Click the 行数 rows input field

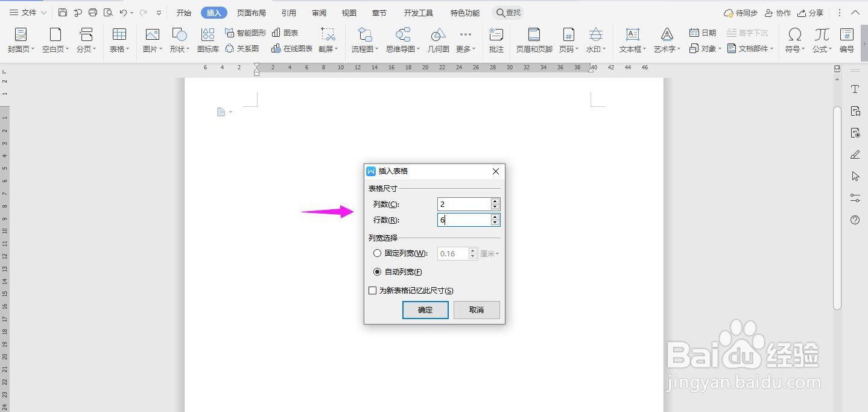[464, 220]
